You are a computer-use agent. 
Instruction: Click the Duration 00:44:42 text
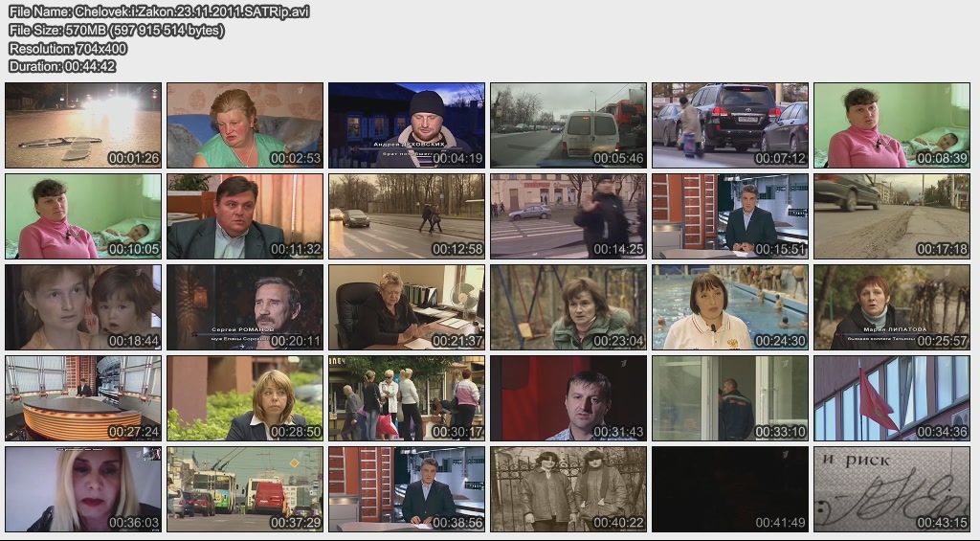coord(62,66)
